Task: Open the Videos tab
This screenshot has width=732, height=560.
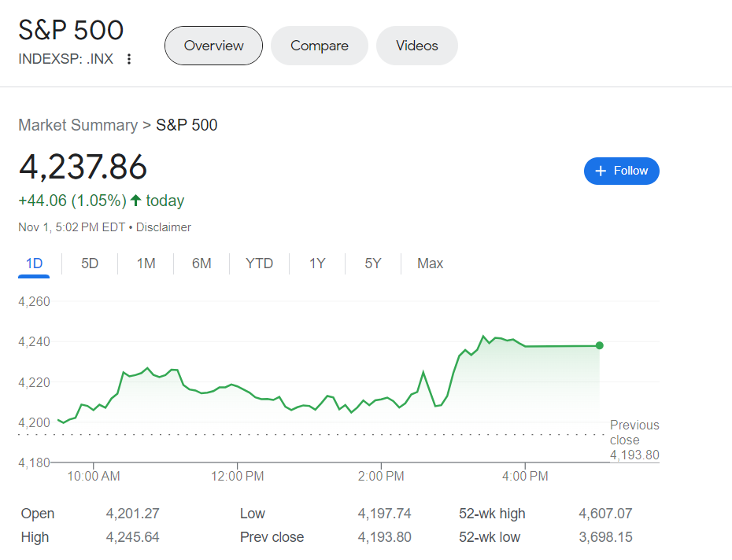Action: 417,46
